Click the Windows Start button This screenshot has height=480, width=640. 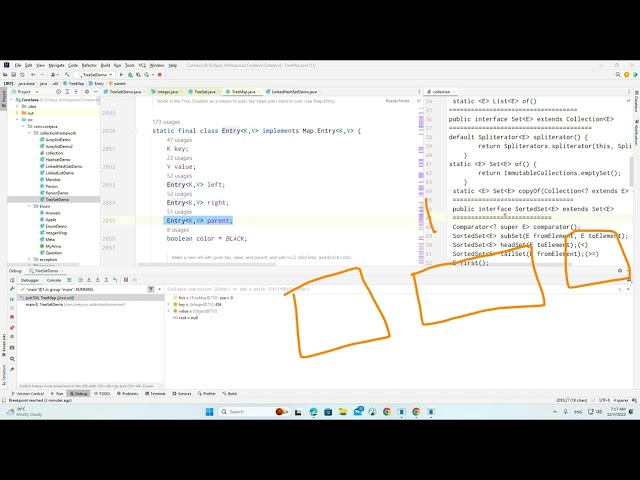[x=209, y=412]
